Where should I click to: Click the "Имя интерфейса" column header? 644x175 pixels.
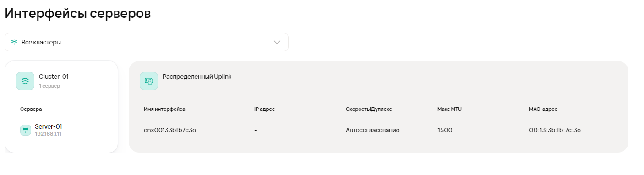[164, 109]
